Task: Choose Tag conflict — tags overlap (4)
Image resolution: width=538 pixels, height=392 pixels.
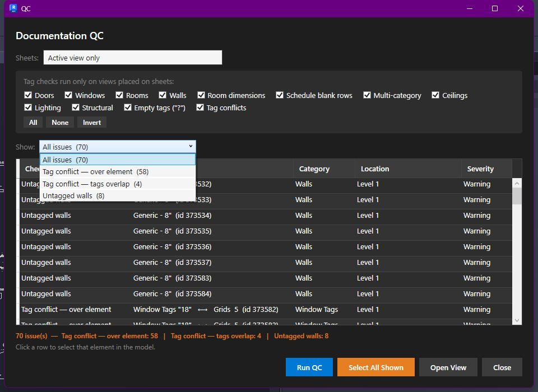Action: pyautogui.click(x=118, y=184)
